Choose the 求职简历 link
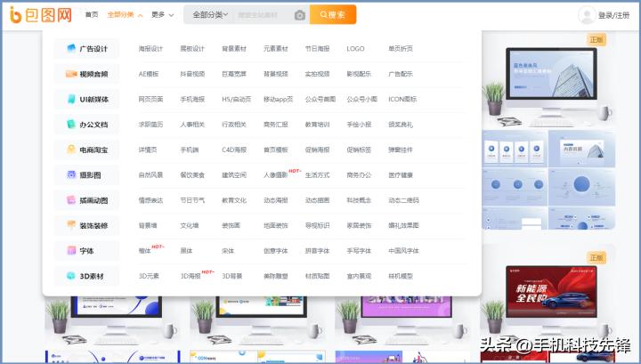 [x=150, y=125]
